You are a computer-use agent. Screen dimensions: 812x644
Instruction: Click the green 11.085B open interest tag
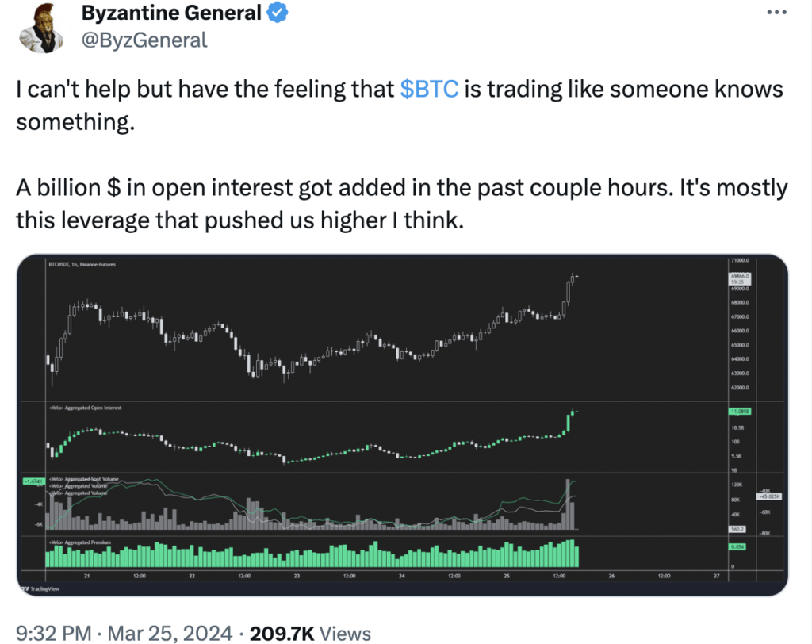click(x=739, y=412)
